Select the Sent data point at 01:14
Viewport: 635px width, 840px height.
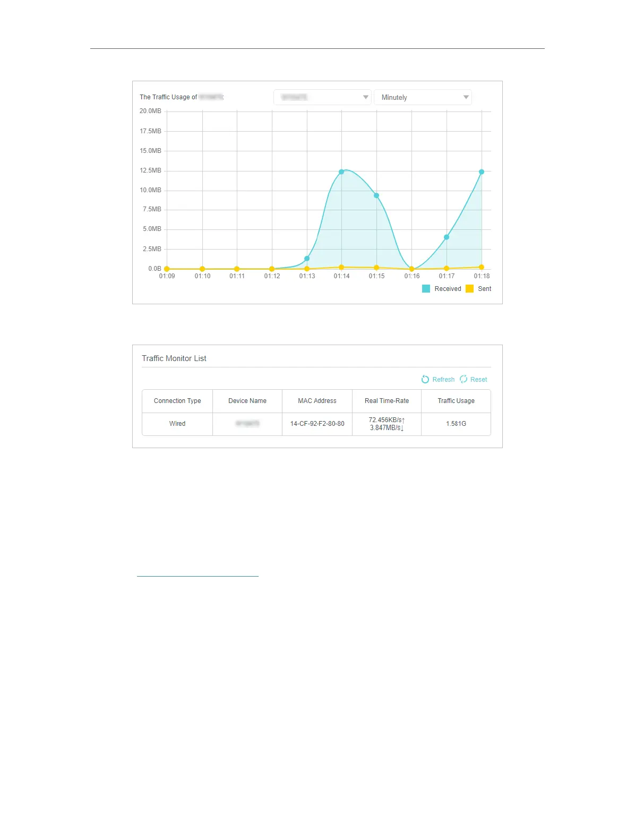341,268
